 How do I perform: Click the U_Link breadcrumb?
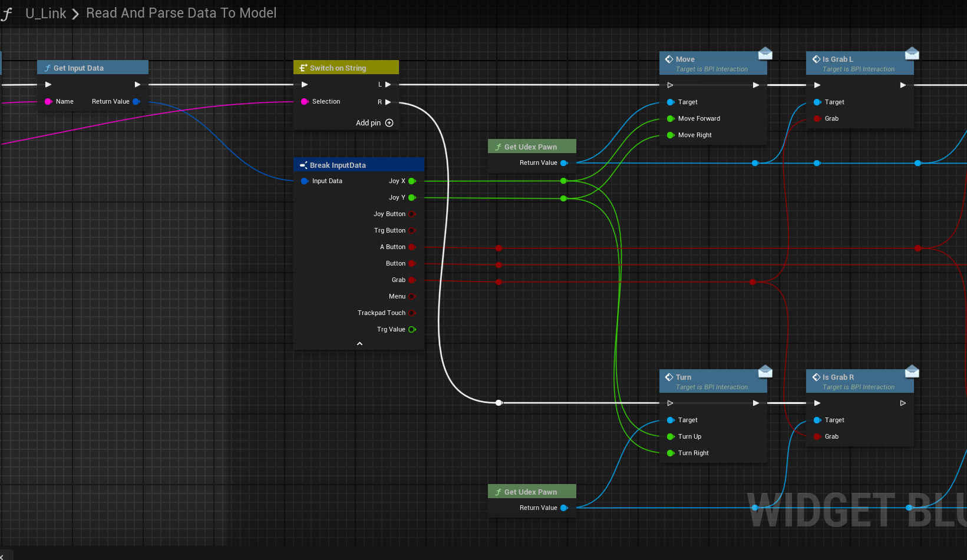(45, 14)
